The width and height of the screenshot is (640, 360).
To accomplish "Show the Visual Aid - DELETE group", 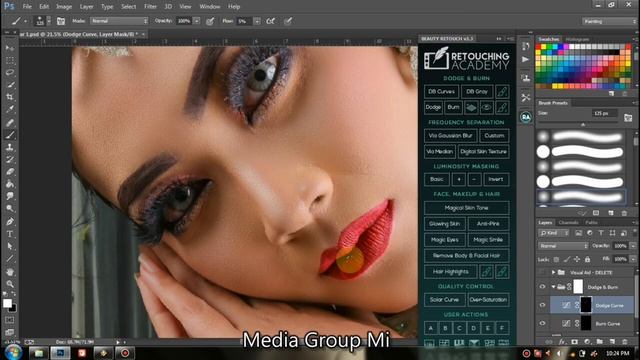I will (542, 272).
